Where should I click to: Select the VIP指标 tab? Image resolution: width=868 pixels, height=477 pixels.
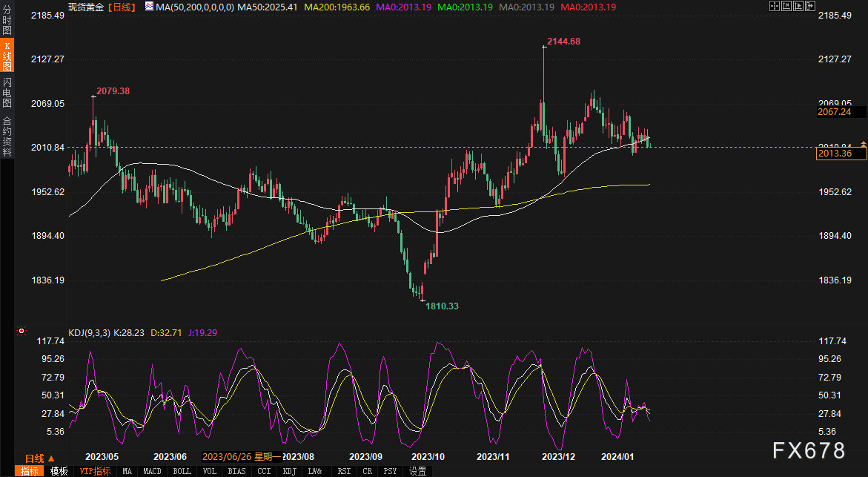pos(95,471)
